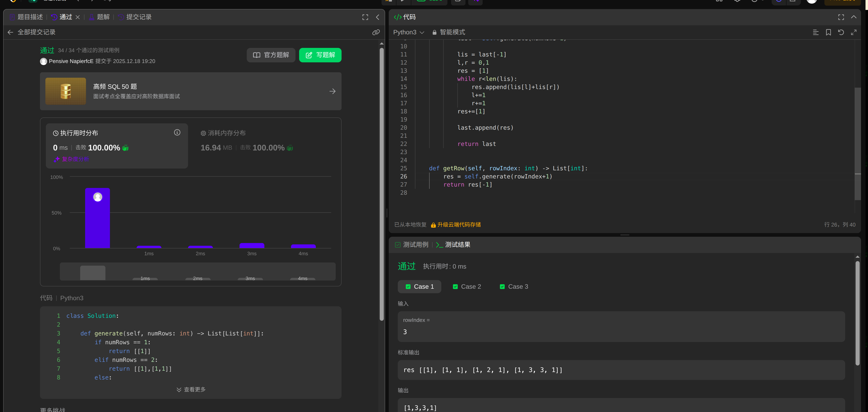The width and height of the screenshot is (868, 412).
Task: Collapse the code panel with chevron up
Action: [x=854, y=17]
